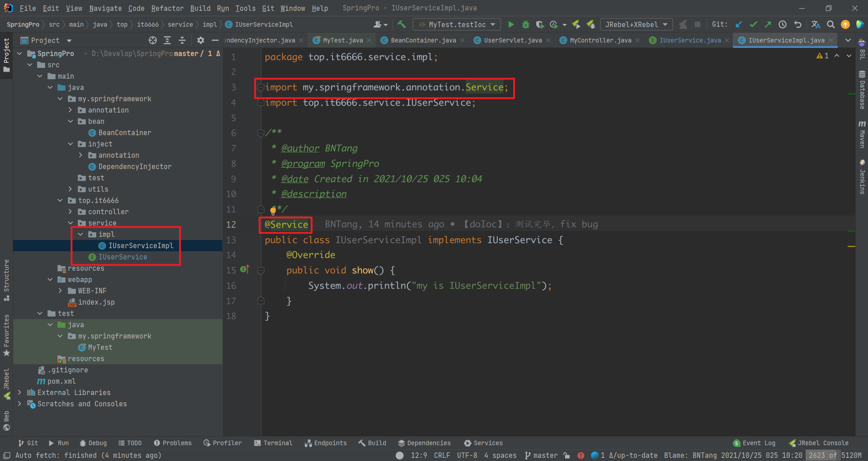Image resolution: width=868 pixels, height=461 pixels.
Task: Select pom.xml in the project tree
Action: pos(57,381)
